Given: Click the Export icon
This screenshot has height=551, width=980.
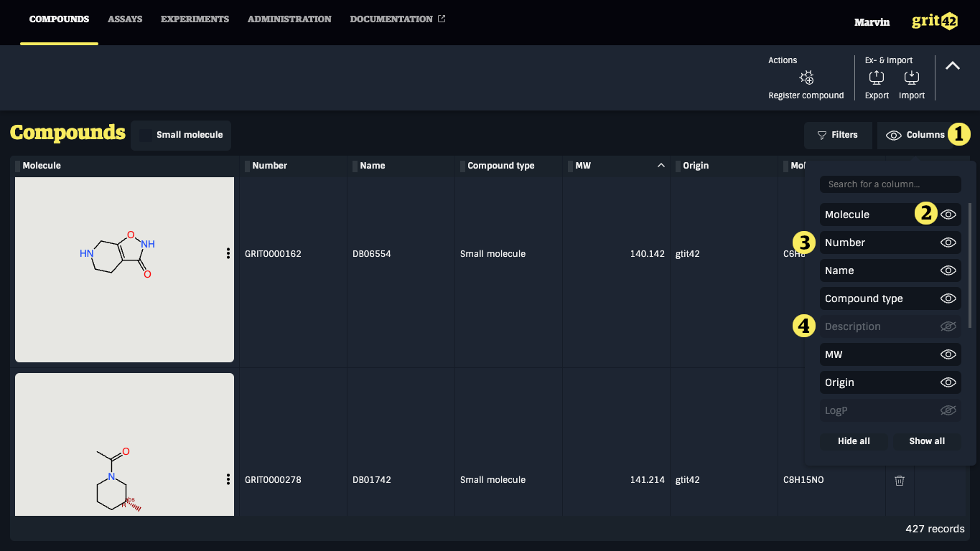Looking at the screenshot, I should tap(877, 77).
